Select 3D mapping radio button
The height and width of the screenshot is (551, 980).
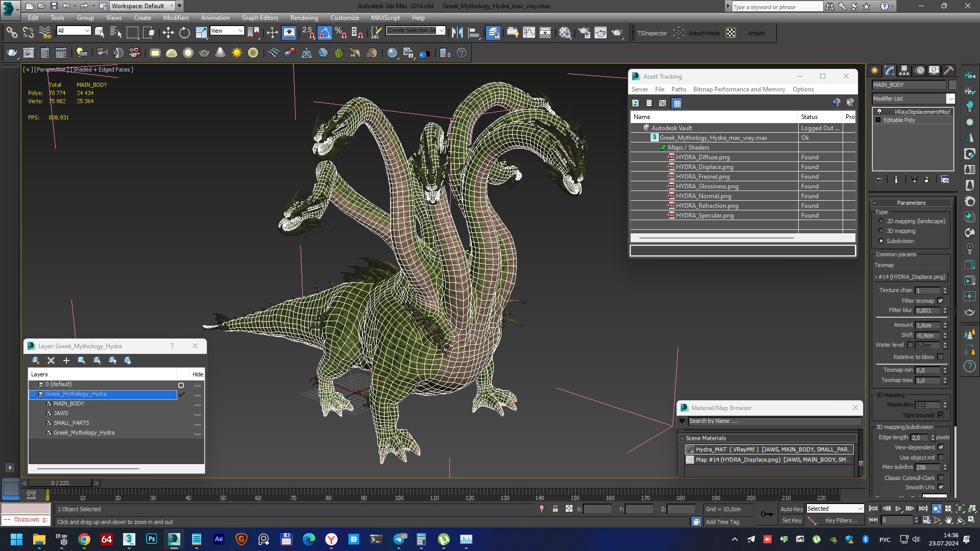(x=881, y=231)
